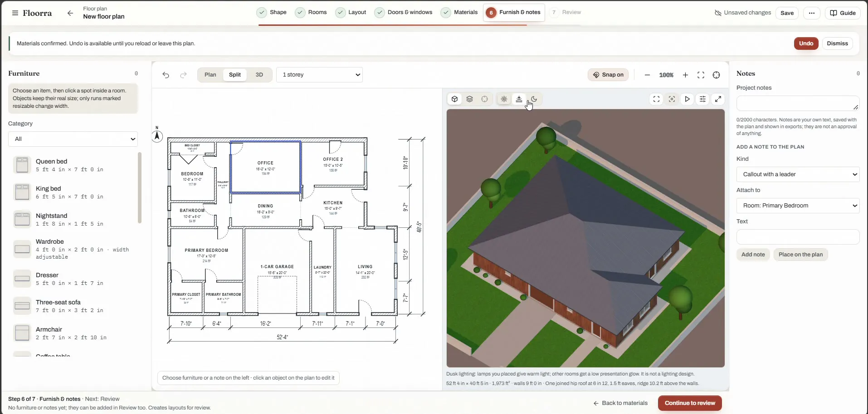Image resolution: width=868 pixels, height=414 pixels.
Task: Switch to 3D view mode
Action: (x=259, y=75)
